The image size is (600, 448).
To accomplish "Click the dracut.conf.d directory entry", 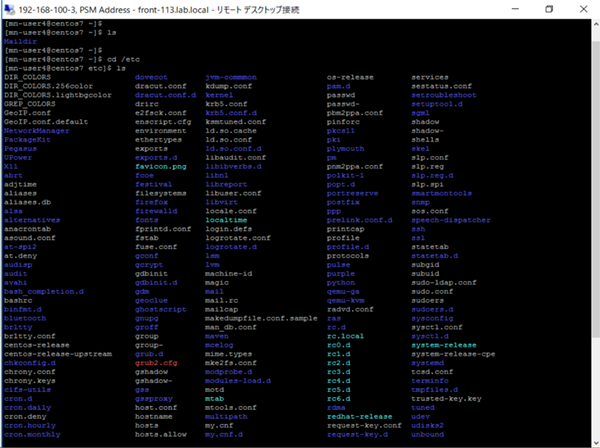I will pyautogui.click(x=165, y=95).
